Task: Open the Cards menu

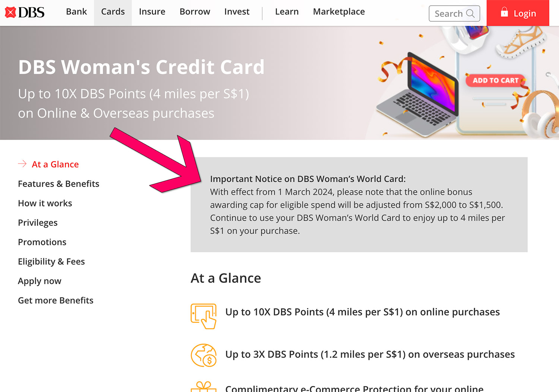Action: [113, 12]
